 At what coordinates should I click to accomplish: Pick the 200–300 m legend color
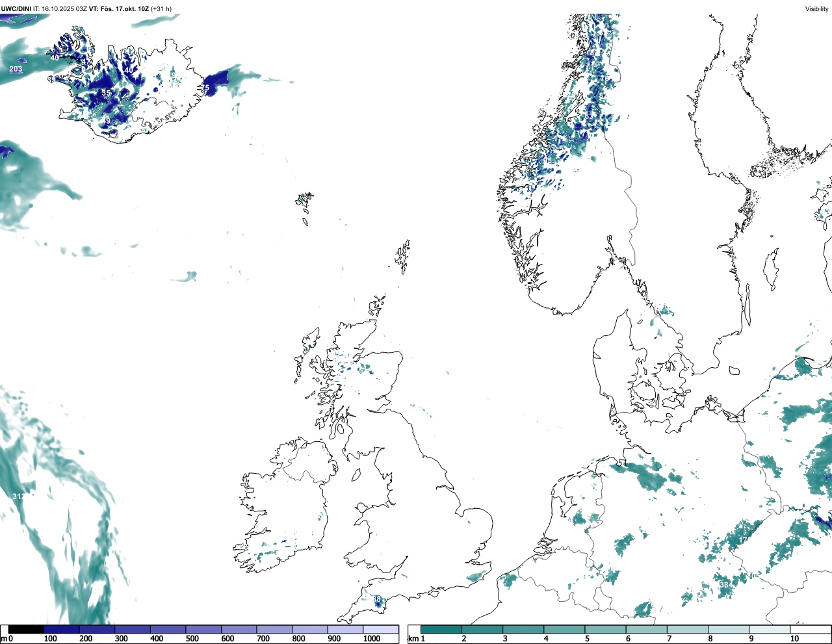(x=97, y=629)
